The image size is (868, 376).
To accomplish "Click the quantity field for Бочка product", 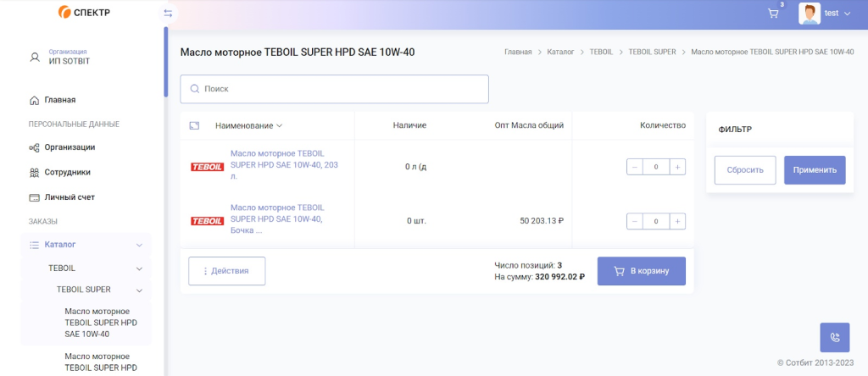I will [656, 221].
